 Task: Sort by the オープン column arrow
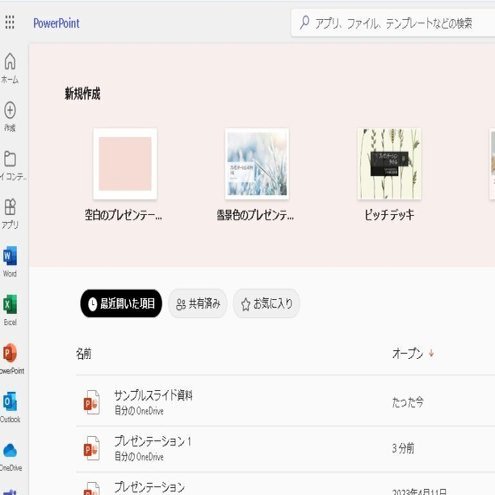pyautogui.click(x=431, y=353)
